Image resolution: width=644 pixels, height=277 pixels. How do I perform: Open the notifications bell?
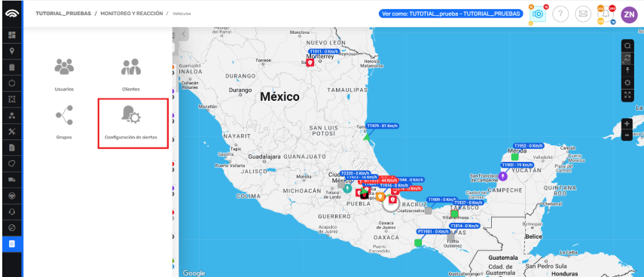(606, 14)
